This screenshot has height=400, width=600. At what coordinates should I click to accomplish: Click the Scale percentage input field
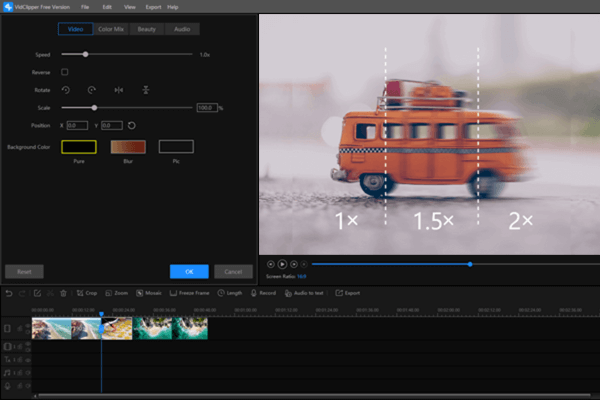tap(207, 108)
